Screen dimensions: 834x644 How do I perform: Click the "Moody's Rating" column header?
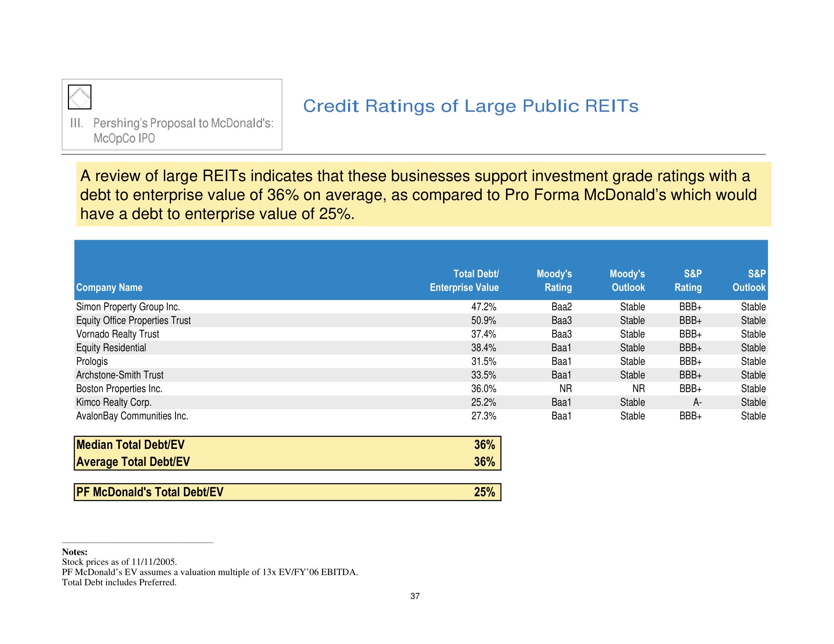554,280
